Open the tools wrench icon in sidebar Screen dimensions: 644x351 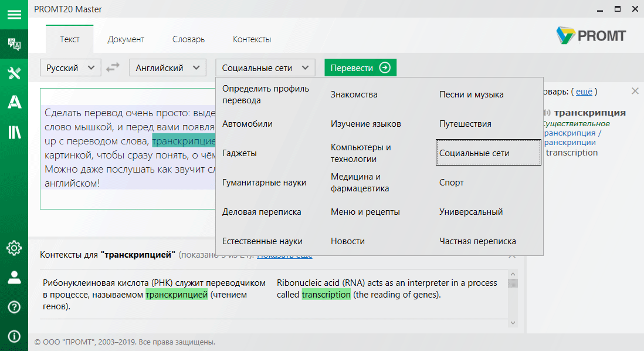tap(14, 73)
